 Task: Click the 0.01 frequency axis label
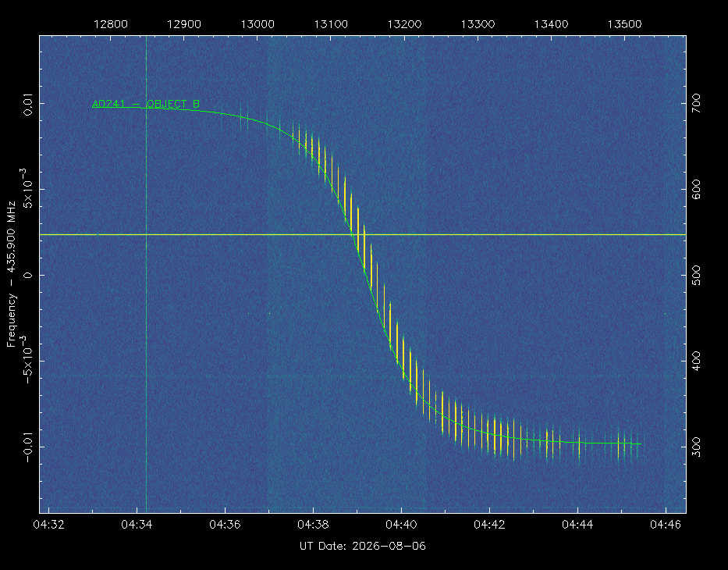click(x=28, y=104)
